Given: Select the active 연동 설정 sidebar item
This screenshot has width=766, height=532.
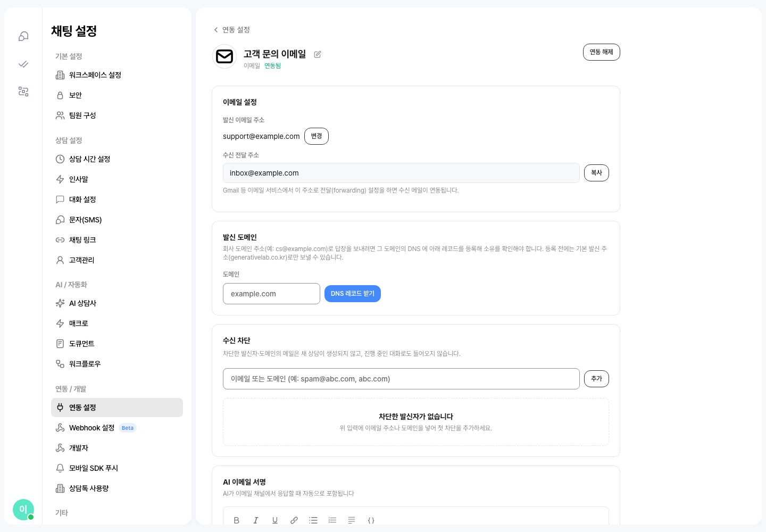Looking at the screenshot, I should [x=117, y=408].
